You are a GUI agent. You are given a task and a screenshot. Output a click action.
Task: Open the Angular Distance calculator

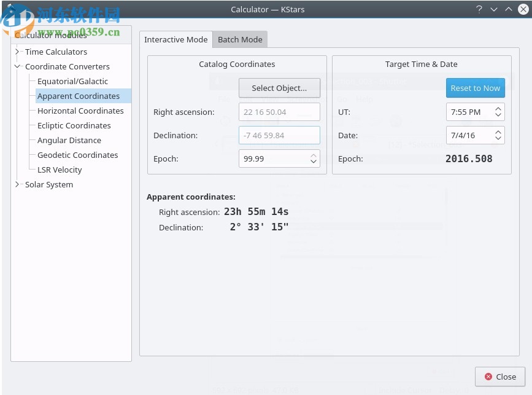pyautogui.click(x=69, y=140)
